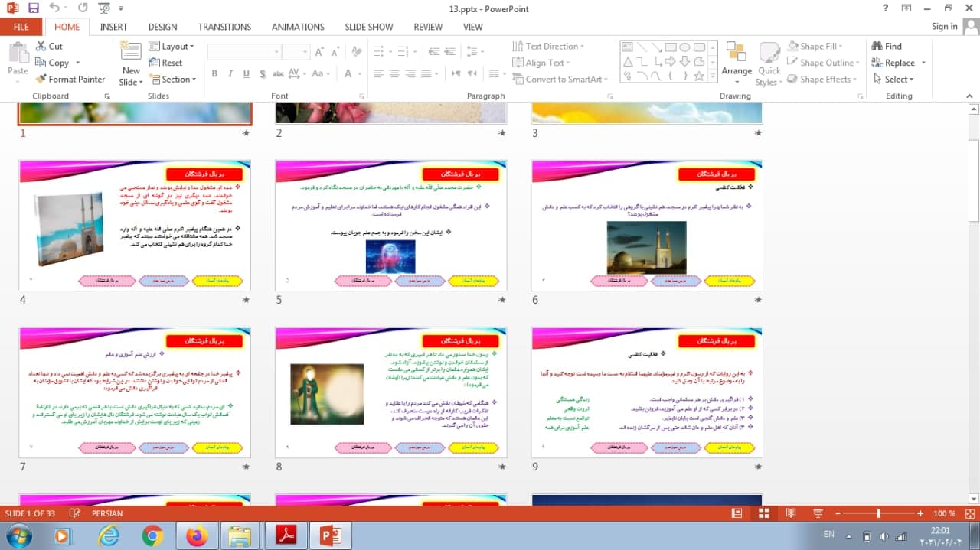Open the Select dropdown in Editing group

click(x=899, y=80)
